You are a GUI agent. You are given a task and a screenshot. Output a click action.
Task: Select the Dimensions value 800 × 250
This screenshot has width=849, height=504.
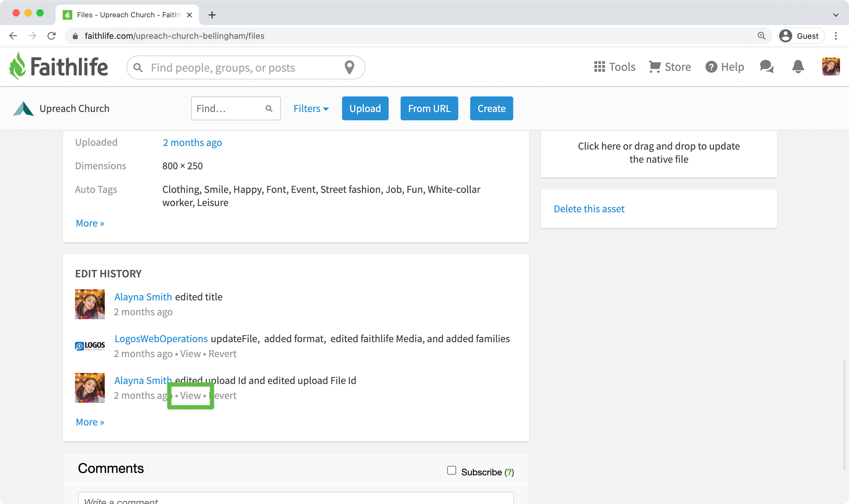tap(183, 166)
